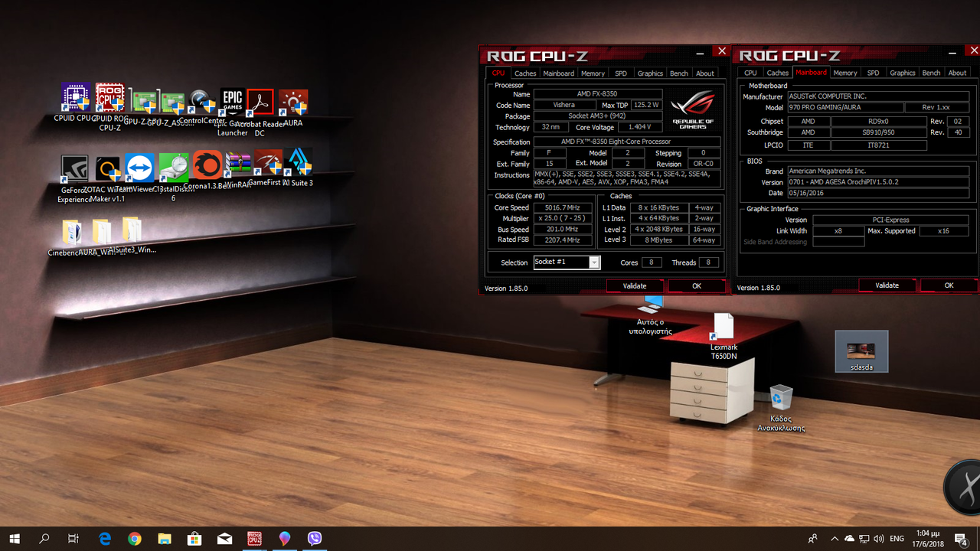Switch to Caches tab in left CPU-Z window
The image size is (980, 551).
point(525,73)
